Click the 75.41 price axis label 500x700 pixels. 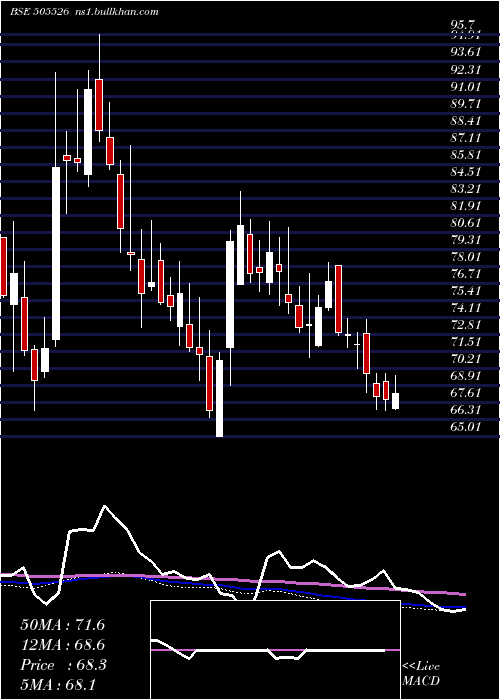point(466,291)
